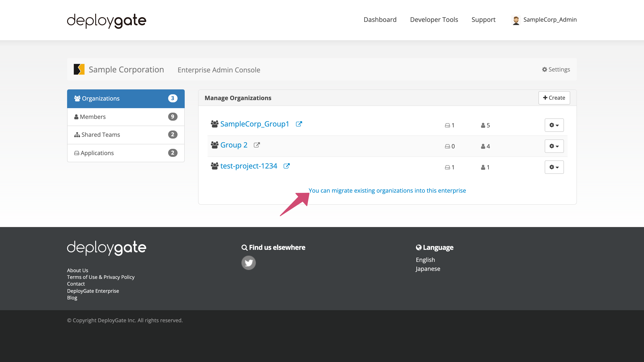Select the Organizations icon in the sidebar
This screenshot has height=362, width=644.
click(x=77, y=98)
